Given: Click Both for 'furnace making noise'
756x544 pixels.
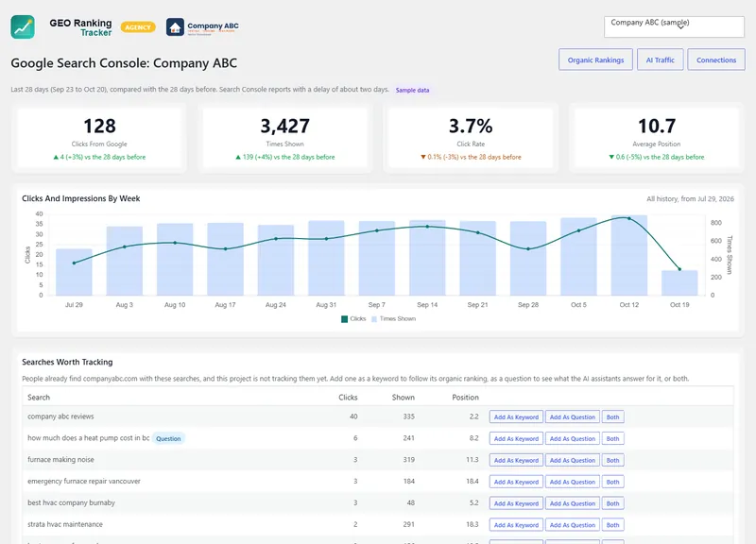Looking at the screenshot, I should coord(612,460).
